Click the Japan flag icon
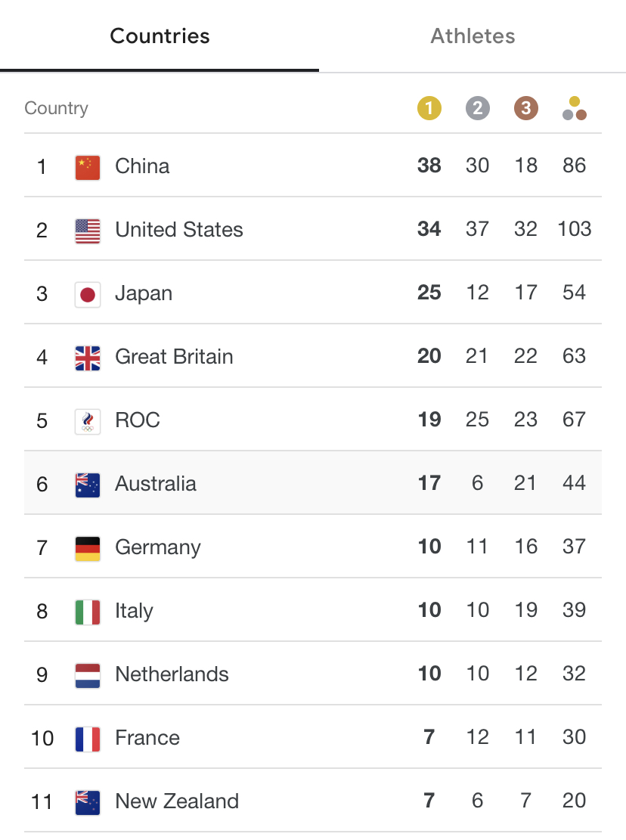Image resolution: width=626 pixels, height=840 pixels. [88, 295]
